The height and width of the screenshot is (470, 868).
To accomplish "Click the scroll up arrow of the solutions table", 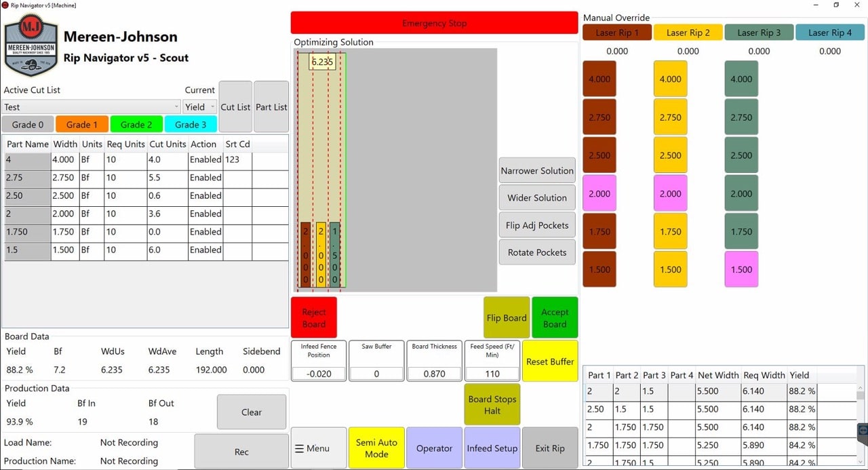I will coord(861,387).
